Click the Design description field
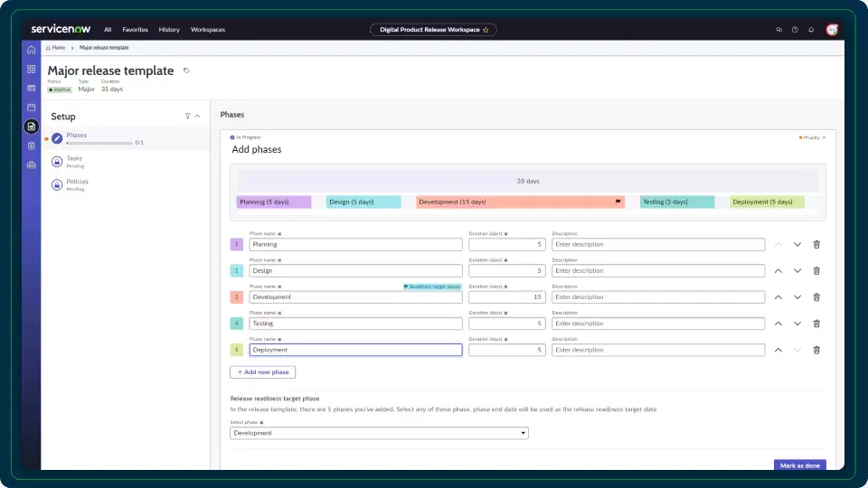The height and width of the screenshot is (488, 868). pos(658,270)
